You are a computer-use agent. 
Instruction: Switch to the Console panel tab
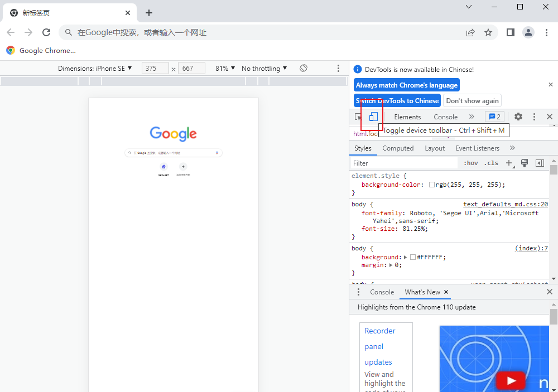(x=445, y=117)
